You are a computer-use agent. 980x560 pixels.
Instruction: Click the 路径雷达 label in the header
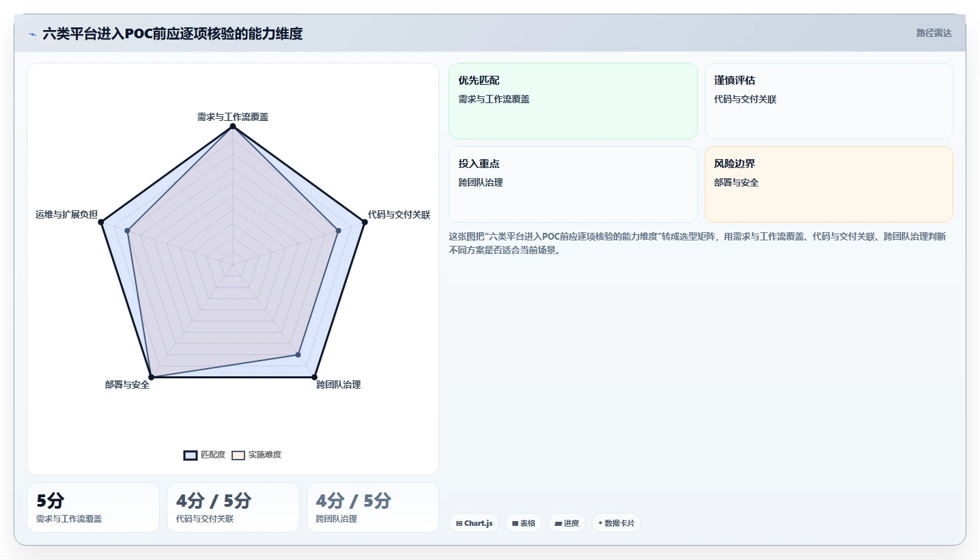(934, 33)
